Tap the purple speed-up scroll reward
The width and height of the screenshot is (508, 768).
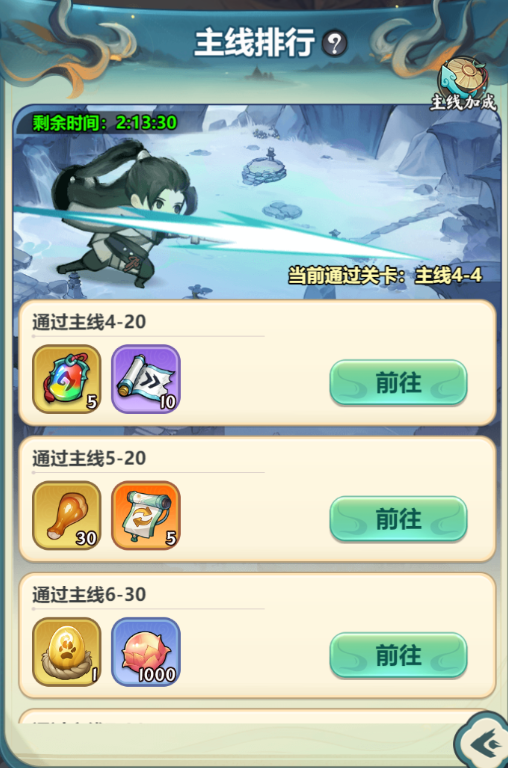point(146,379)
